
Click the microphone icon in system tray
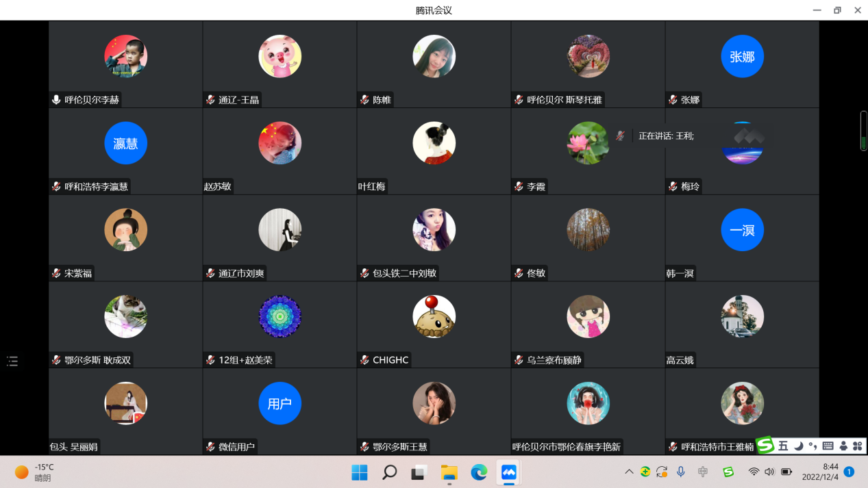[680, 472]
